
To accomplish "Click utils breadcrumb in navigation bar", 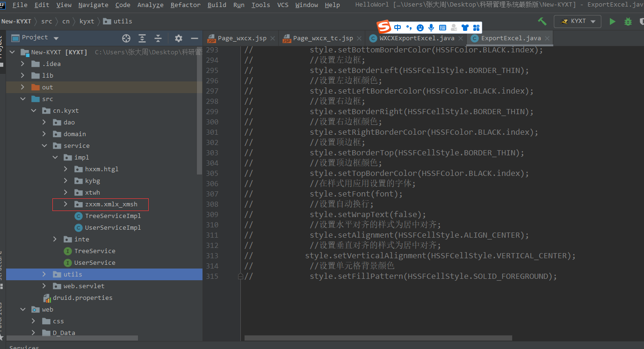I will point(117,21).
